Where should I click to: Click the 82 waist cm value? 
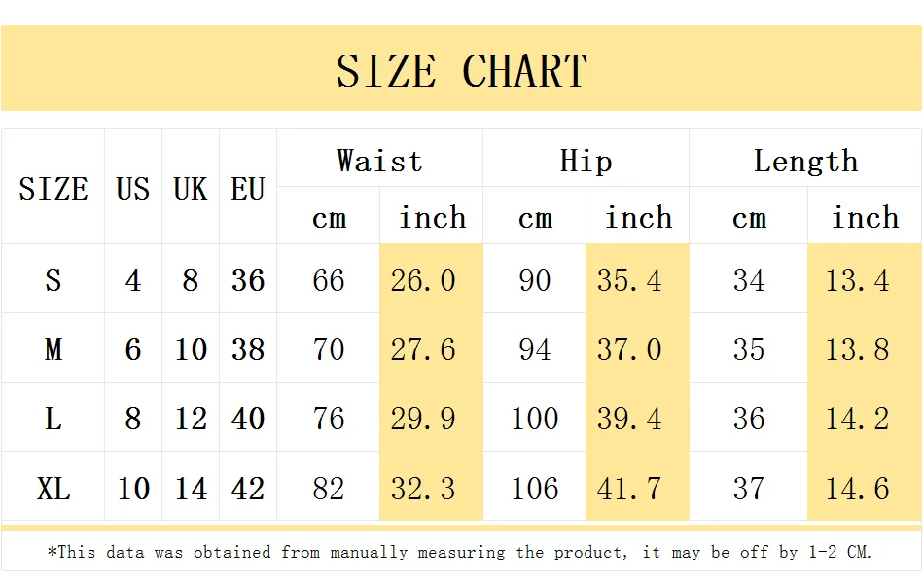[328, 487]
